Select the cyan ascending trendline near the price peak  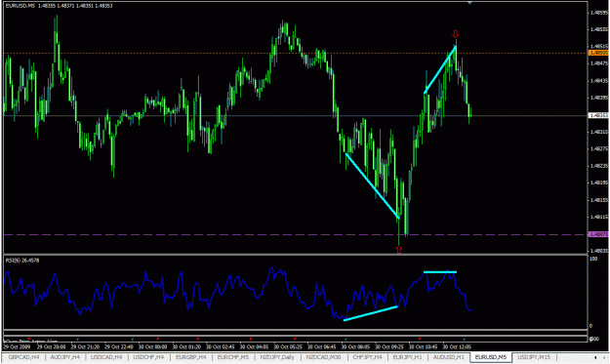click(440, 69)
